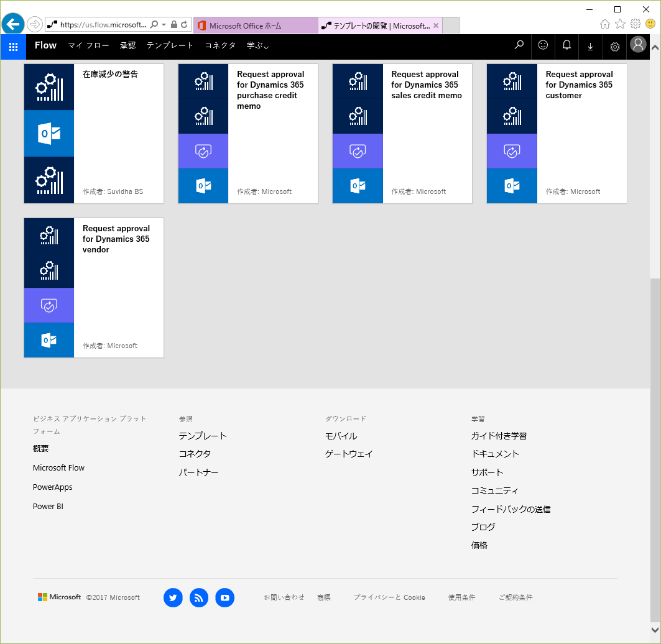Open Microsoft's Twitter page icon
Screen dimensions: 661x644
point(173,597)
